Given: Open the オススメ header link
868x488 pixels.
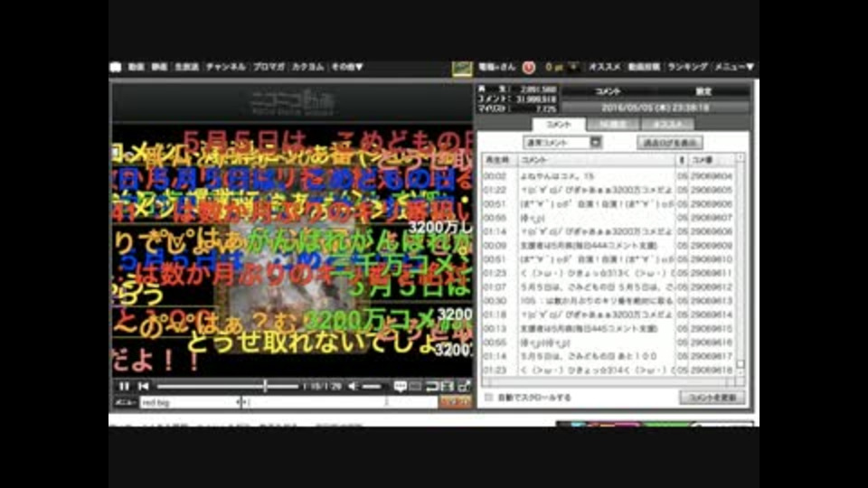Looking at the screenshot, I should point(605,67).
